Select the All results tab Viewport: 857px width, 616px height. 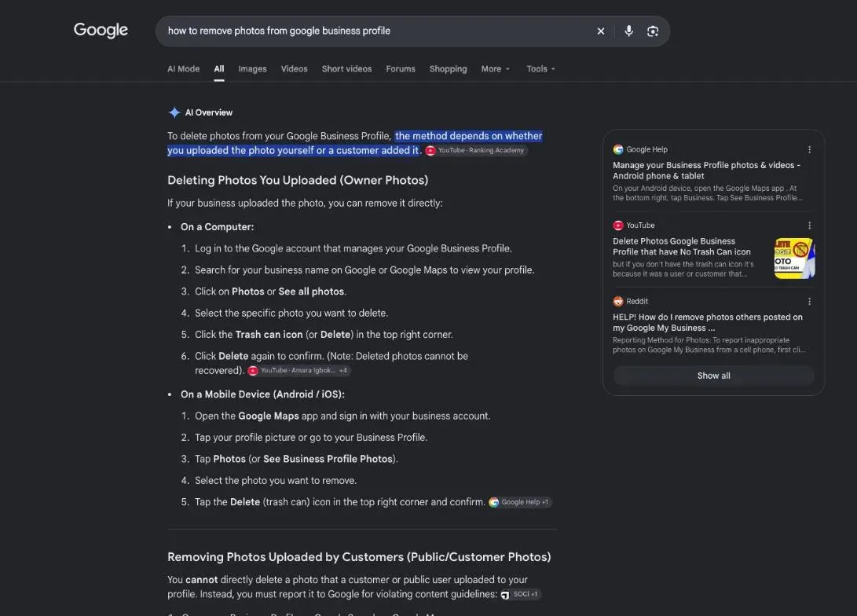point(218,69)
